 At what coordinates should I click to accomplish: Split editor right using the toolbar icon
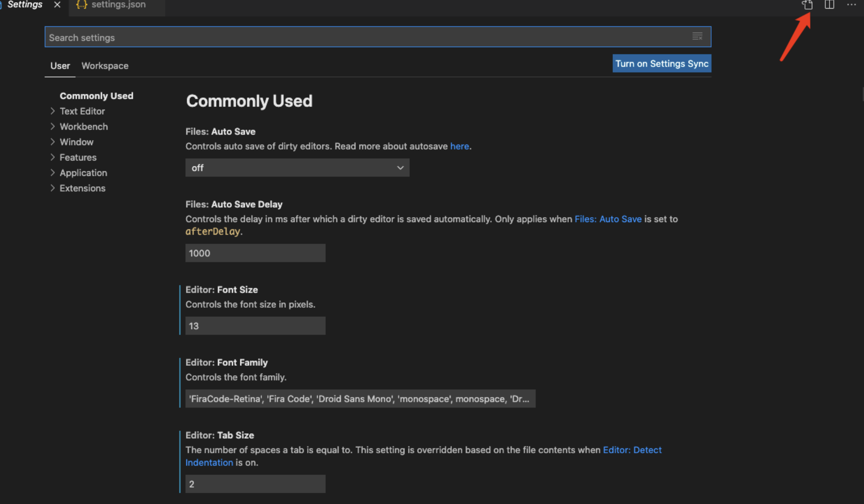pos(829,5)
